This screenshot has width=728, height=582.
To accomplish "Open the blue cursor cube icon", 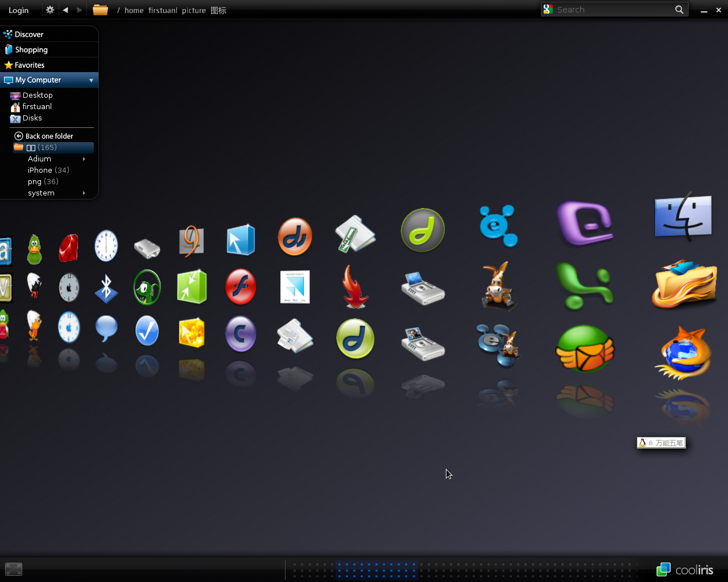I will click(x=241, y=240).
